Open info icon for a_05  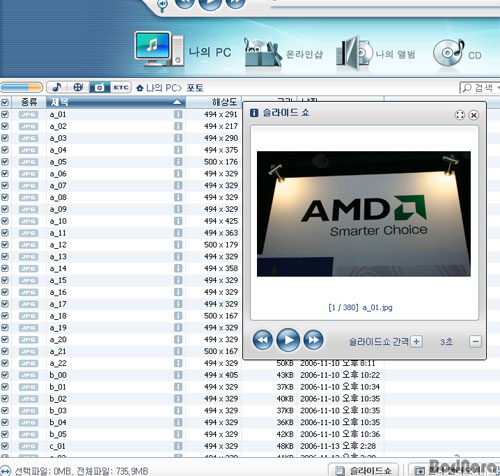[178, 162]
